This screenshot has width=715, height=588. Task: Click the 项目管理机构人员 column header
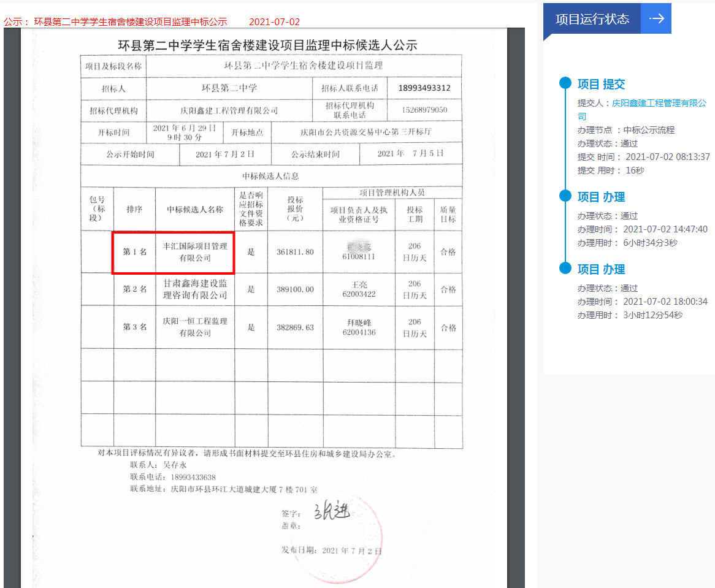pyautogui.click(x=392, y=193)
